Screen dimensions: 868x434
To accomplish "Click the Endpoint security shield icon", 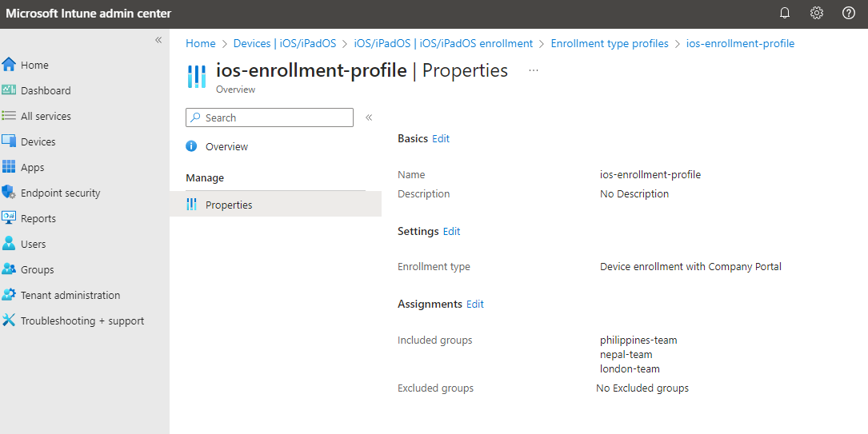I will [9, 193].
